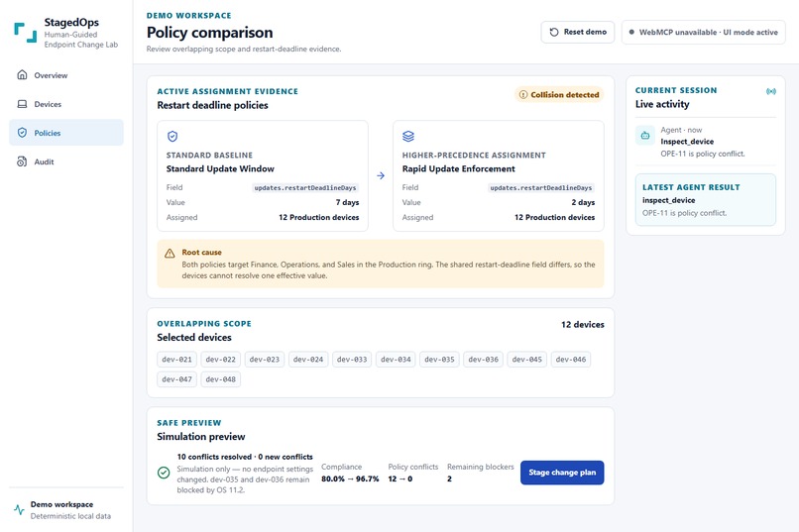This screenshot has width=799, height=532.
Task: Click Standard Update Window policy name
Action: tap(220, 168)
